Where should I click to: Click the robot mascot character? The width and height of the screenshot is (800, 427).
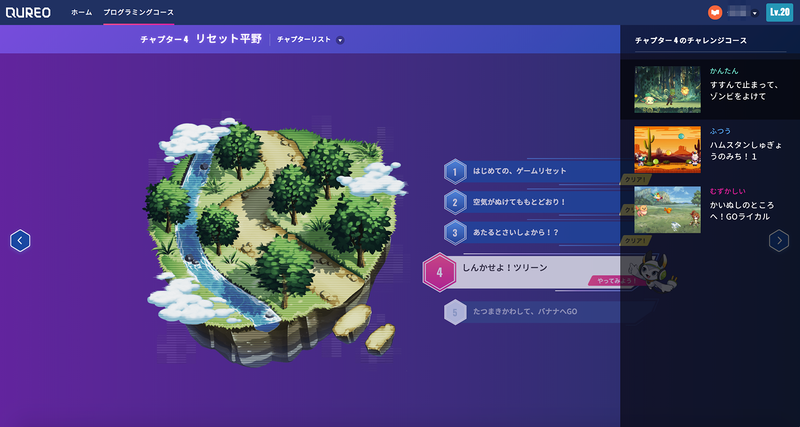tap(653, 273)
